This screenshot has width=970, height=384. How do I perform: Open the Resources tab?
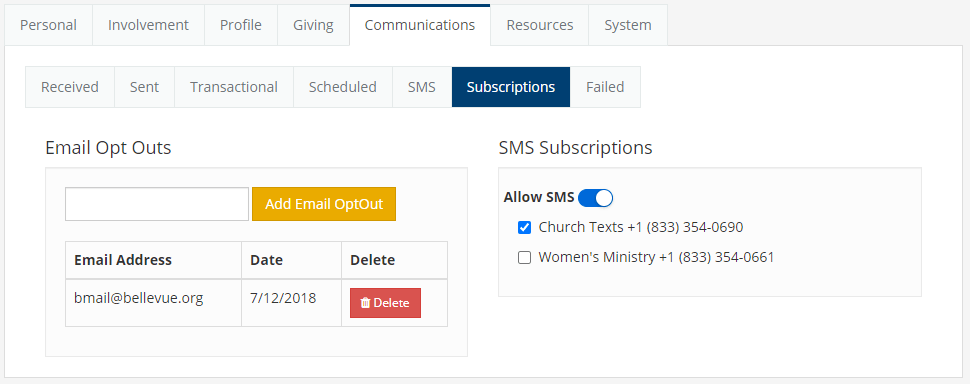[539, 25]
